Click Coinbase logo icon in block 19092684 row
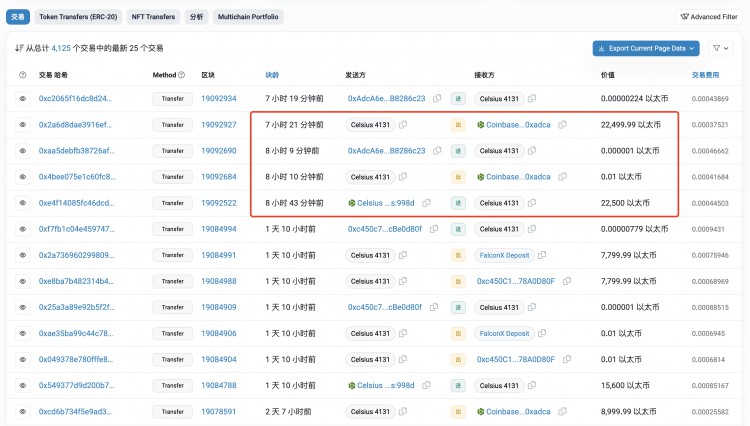Screen dimensions: 750x426 click(481, 177)
